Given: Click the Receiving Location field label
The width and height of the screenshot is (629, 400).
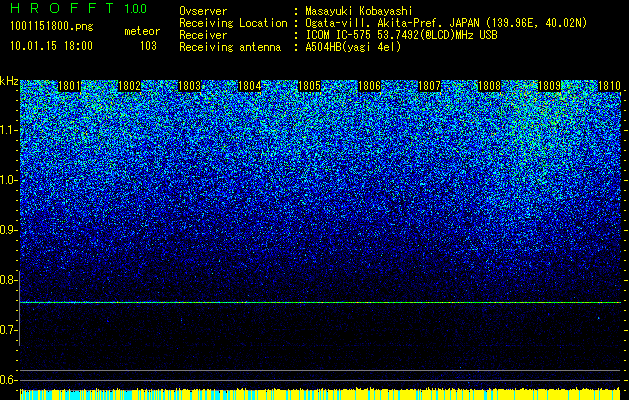Looking at the screenshot, I should point(233,23).
